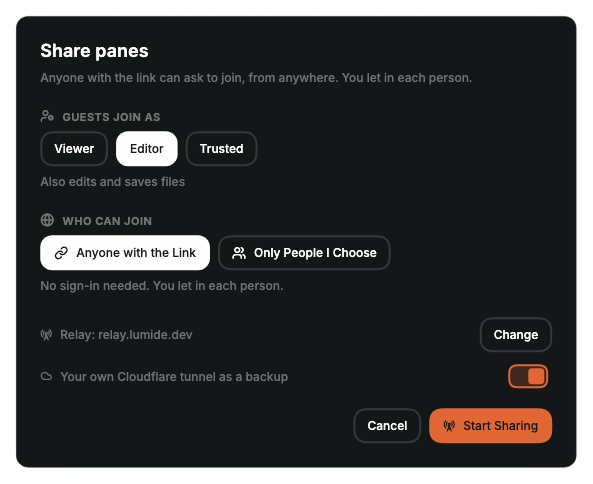Select the Trusted guest role

(x=221, y=149)
